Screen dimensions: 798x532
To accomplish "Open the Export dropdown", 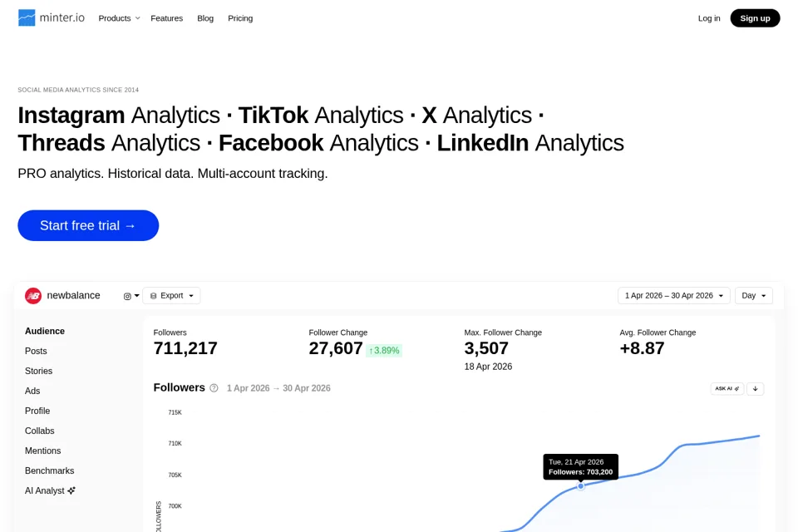I will [171, 296].
